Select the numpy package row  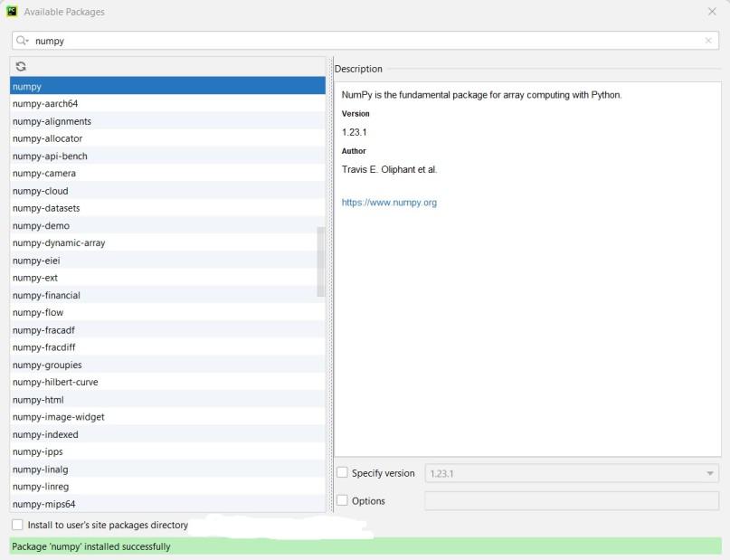[167, 86]
